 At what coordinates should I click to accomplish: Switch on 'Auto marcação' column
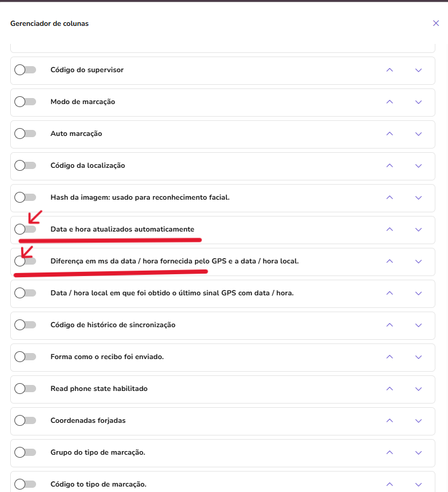click(x=25, y=134)
